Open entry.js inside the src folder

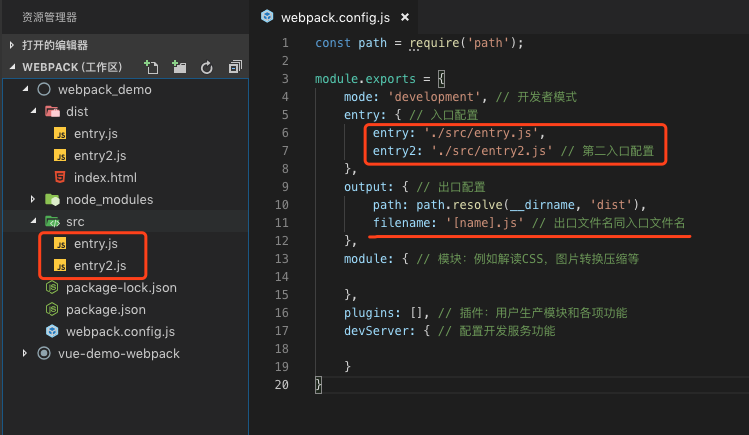(96, 244)
